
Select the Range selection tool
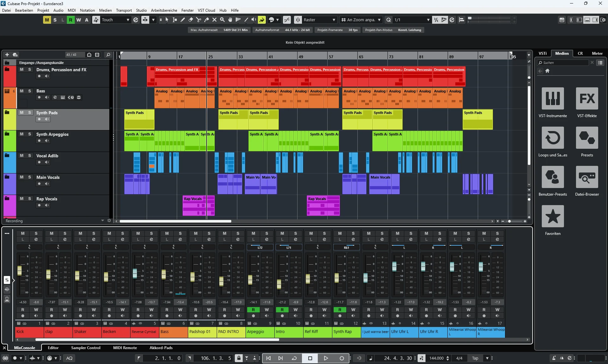point(175,20)
